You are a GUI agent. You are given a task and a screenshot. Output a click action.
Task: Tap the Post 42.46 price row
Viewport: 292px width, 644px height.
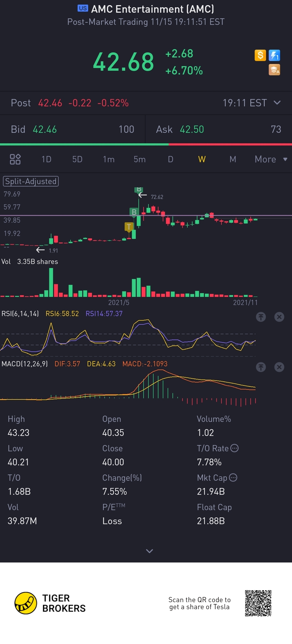pos(146,103)
